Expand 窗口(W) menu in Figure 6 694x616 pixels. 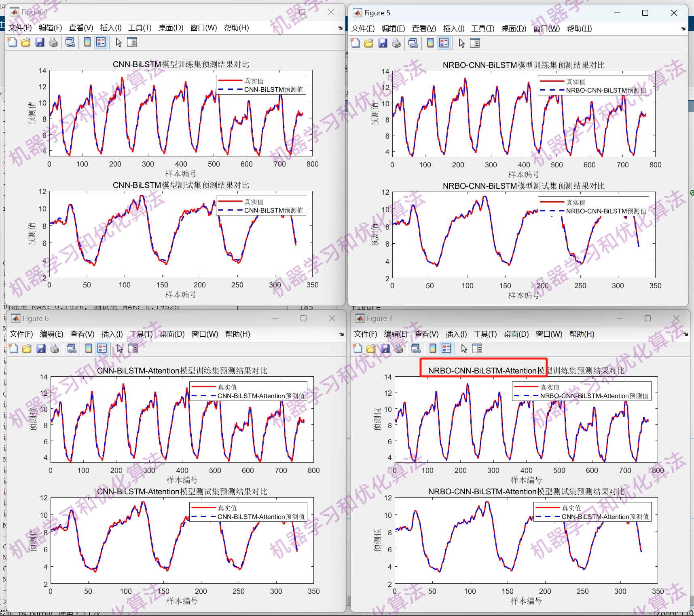205,334
